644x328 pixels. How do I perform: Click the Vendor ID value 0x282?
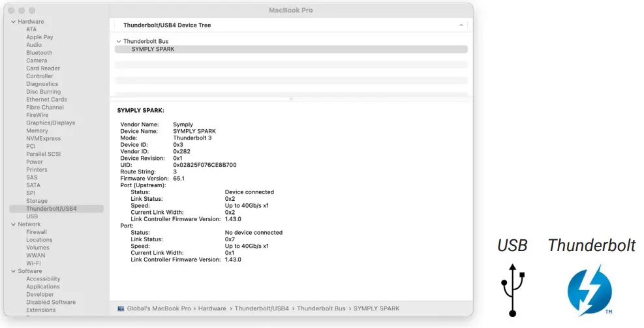181,152
